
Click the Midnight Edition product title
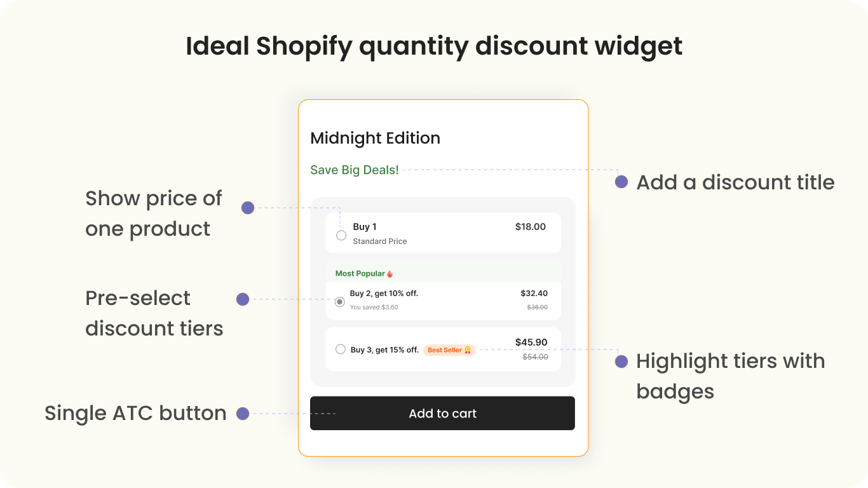375,138
